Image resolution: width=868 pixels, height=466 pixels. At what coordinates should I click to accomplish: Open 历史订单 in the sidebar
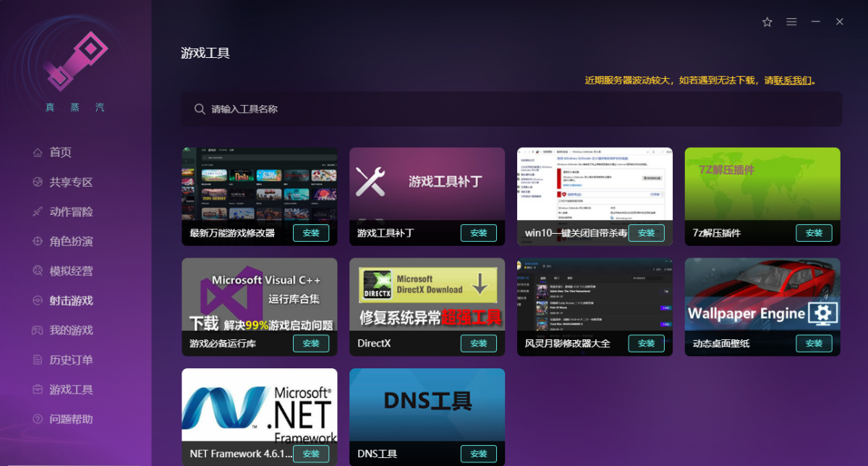click(71, 360)
